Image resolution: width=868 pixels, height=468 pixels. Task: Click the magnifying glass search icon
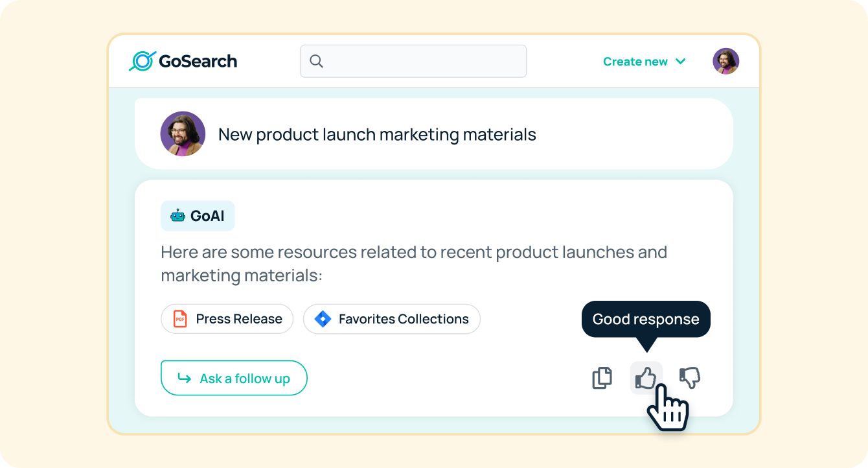tap(317, 60)
